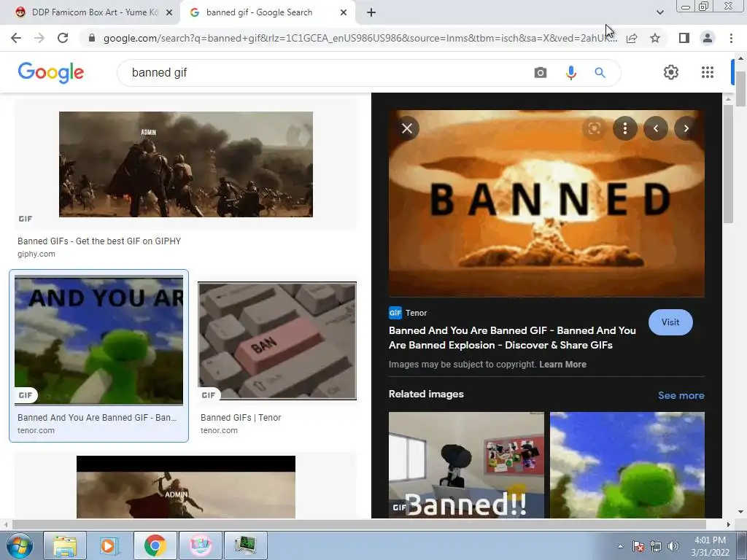Open the Google apps grid

(x=708, y=72)
